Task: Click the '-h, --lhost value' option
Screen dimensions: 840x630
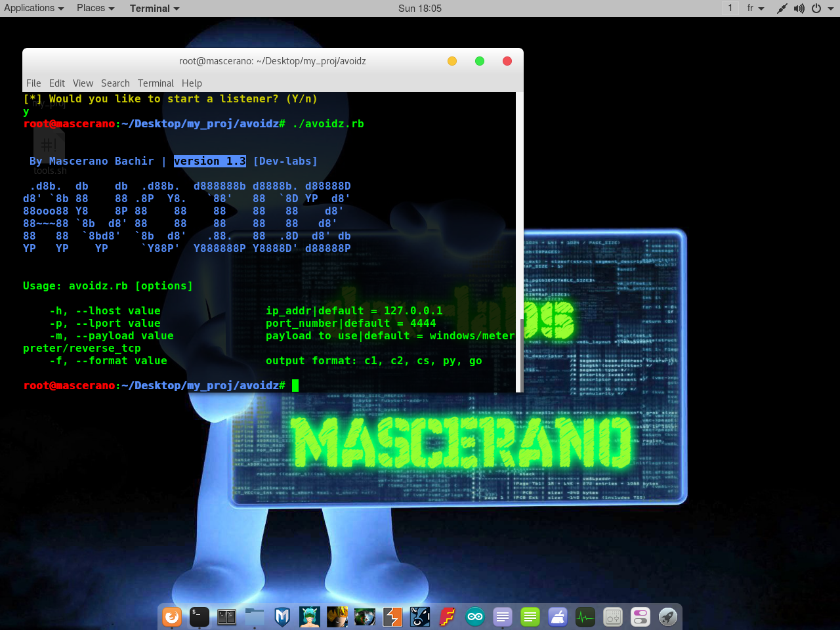Action: 105,310
